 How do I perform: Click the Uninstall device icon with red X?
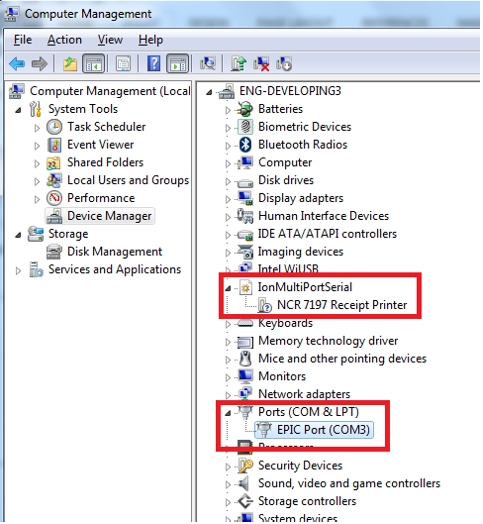pyautogui.click(x=261, y=63)
